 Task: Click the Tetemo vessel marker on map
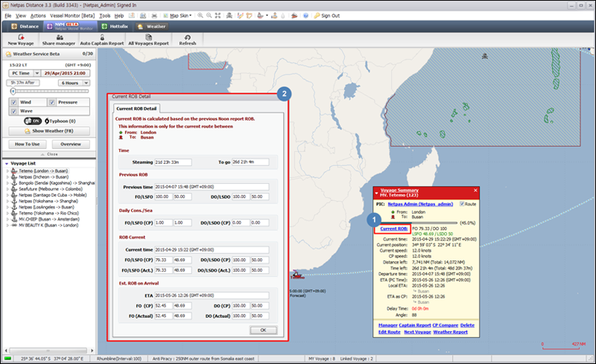[297, 274]
